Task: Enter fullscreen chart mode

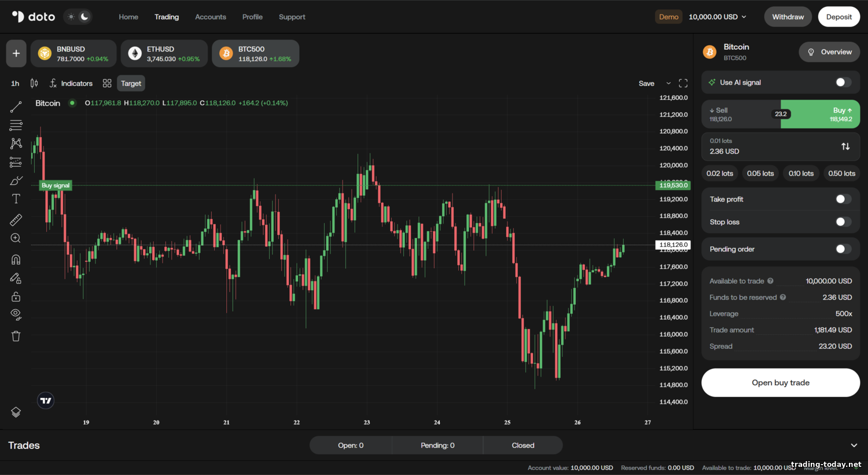Action: (683, 83)
